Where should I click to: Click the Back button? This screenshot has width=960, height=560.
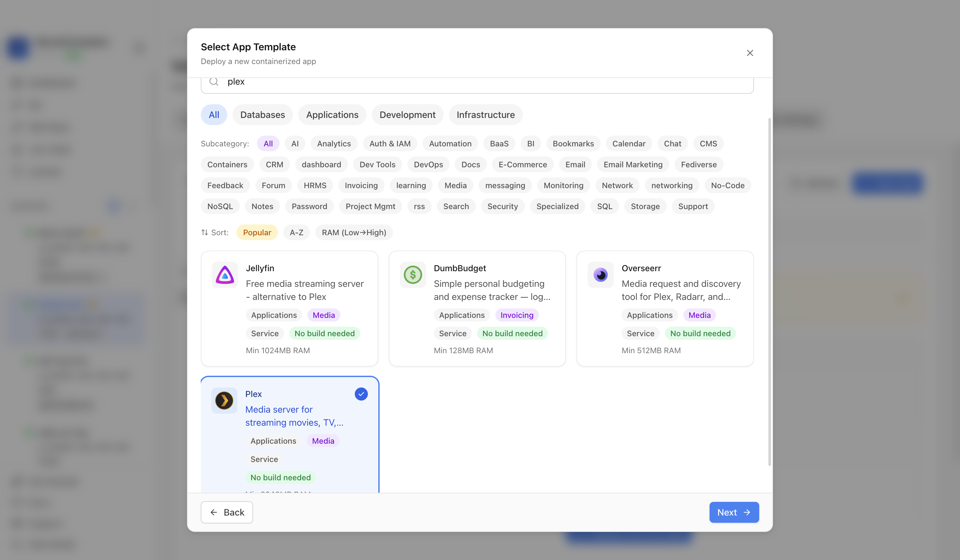click(x=227, y=512)
